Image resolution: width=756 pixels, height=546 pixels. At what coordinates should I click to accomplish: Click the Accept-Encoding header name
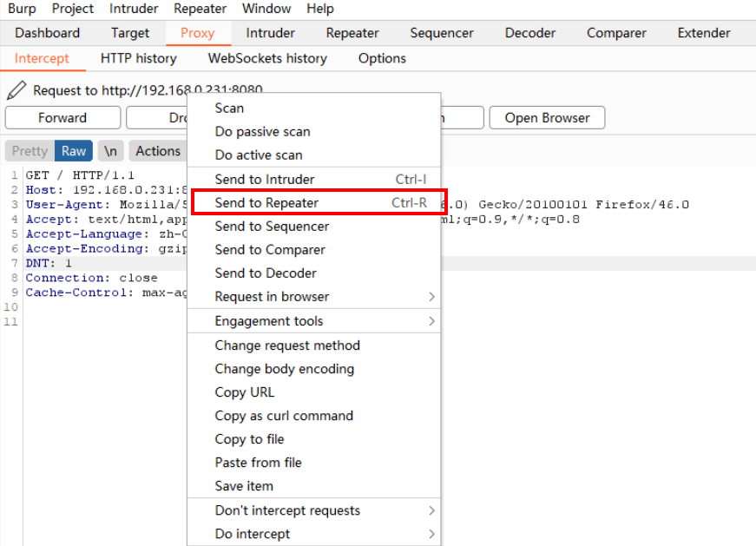click(84, 248)
